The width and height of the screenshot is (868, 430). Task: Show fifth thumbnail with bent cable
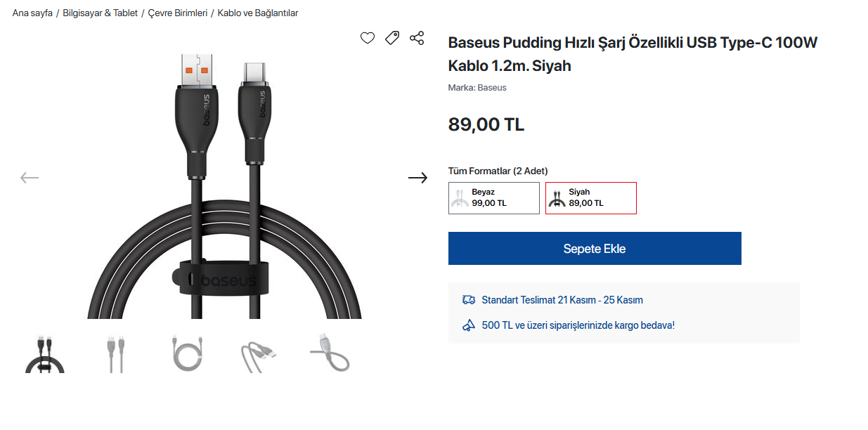(330, 353)
